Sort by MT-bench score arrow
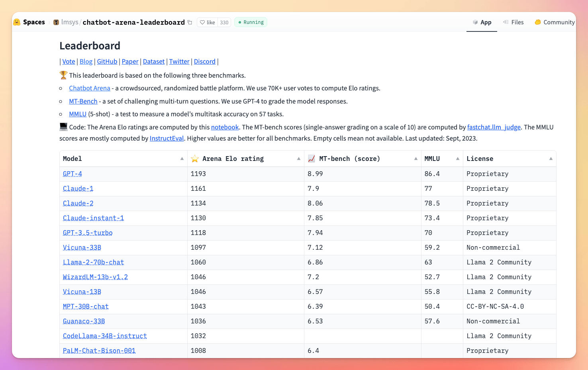 tap(416, 159)
